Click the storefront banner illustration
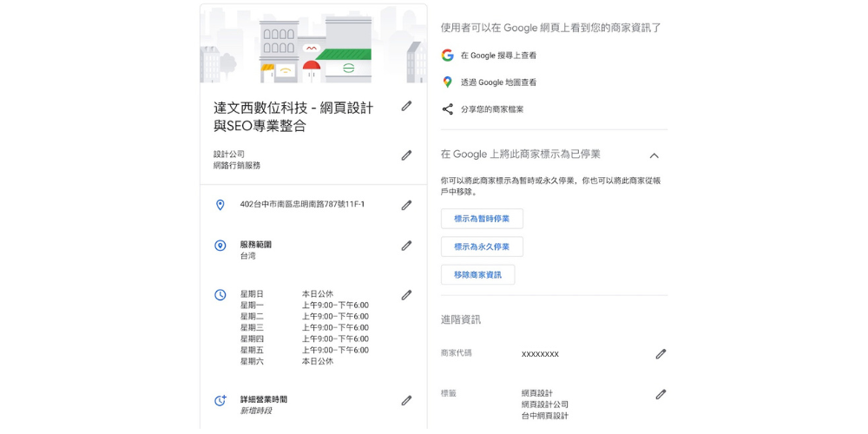Screen dimensions: 868x434 (313, 45)
